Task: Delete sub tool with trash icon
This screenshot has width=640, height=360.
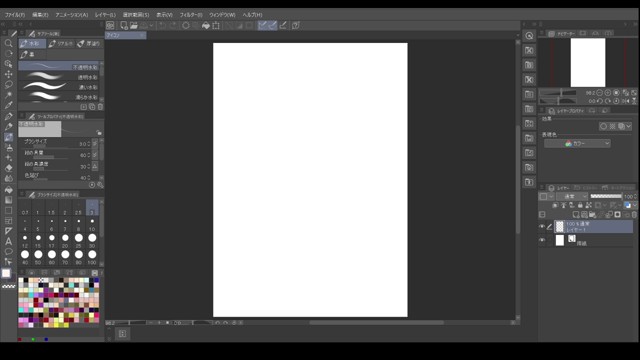Action: point(100,107)
